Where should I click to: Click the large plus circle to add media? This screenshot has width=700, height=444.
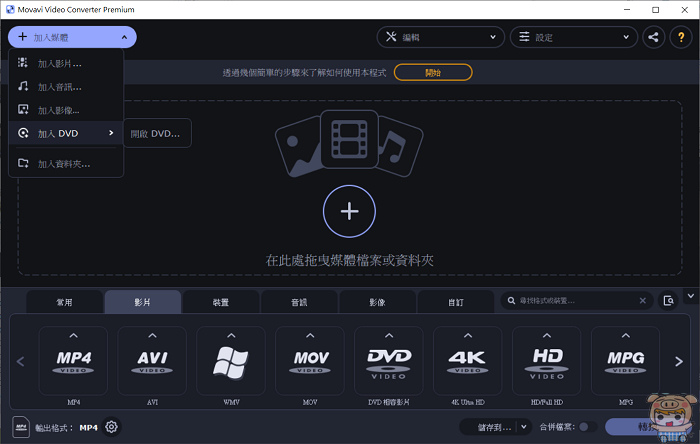point(349,211)
